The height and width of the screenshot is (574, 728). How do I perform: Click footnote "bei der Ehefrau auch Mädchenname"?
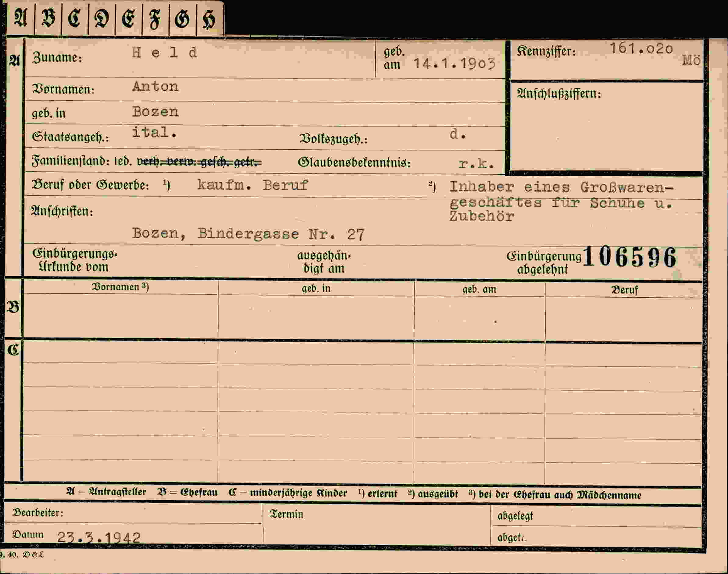(x=560, y=495)
